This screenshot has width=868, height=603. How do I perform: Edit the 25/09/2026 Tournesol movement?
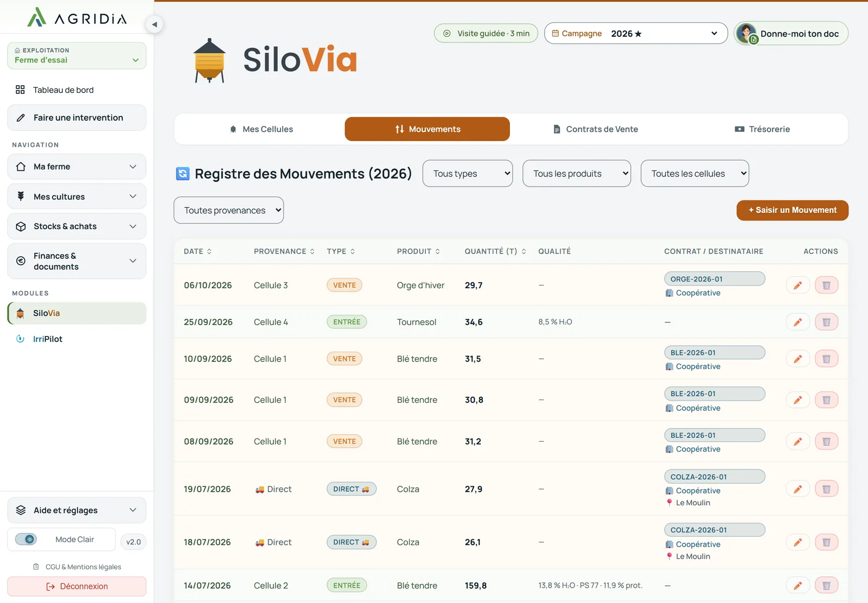coord(797,322)
